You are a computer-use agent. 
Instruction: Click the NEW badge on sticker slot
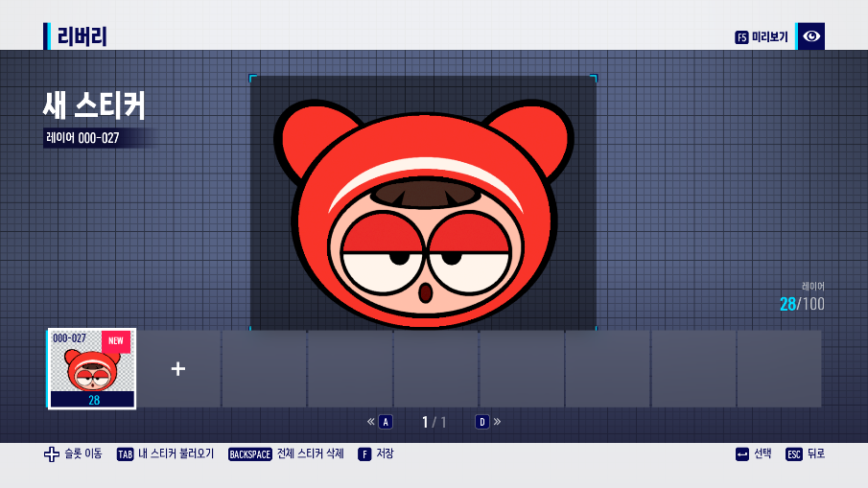(116, 340)
